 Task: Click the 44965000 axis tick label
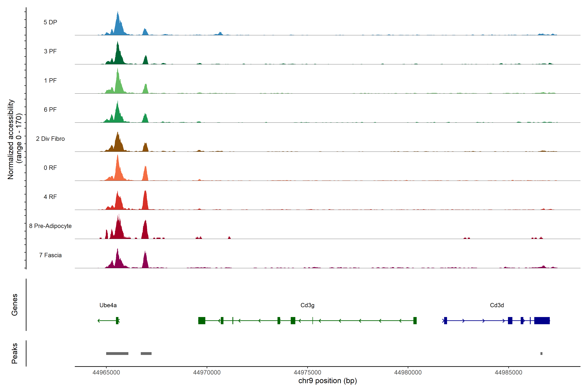point(106,372)
